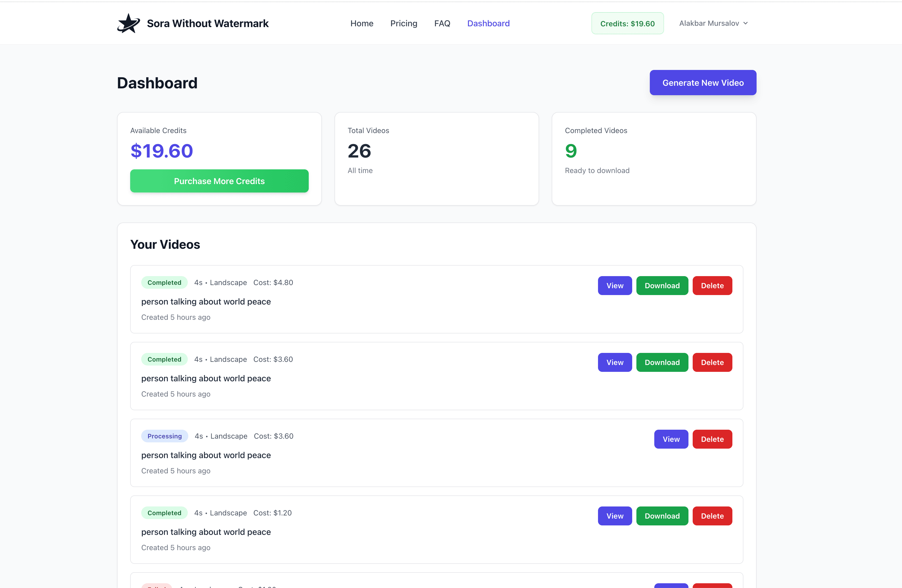Navigate to FAQ
The height and width of the screenshot is (588, 902).
pos(442,23)
